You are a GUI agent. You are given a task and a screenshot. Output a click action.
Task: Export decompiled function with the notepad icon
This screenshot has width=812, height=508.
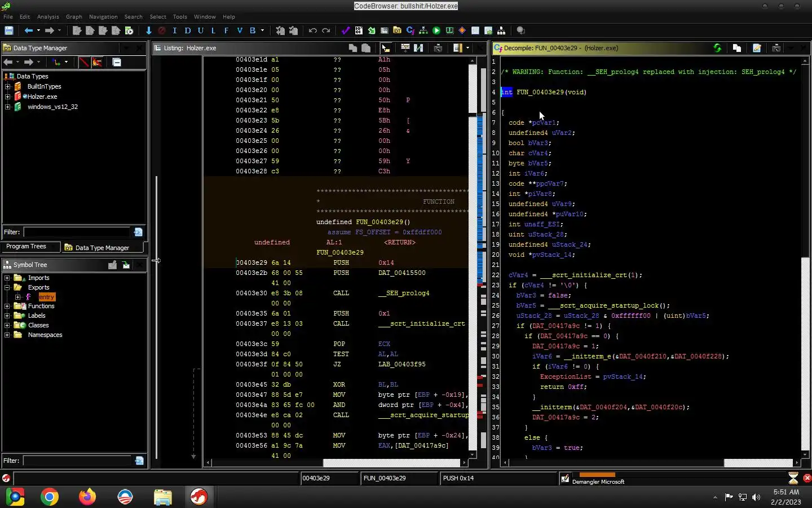(x=757, y=48)
